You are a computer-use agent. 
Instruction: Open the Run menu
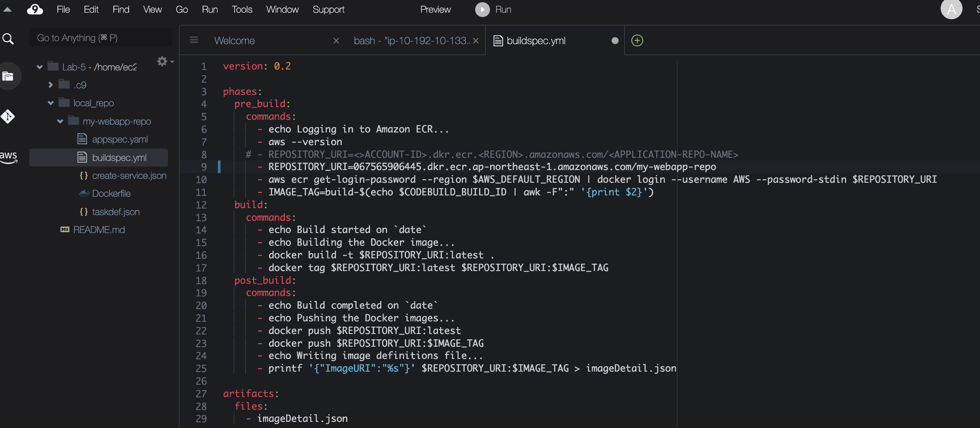pyautogui.click(x=210, y=10)
